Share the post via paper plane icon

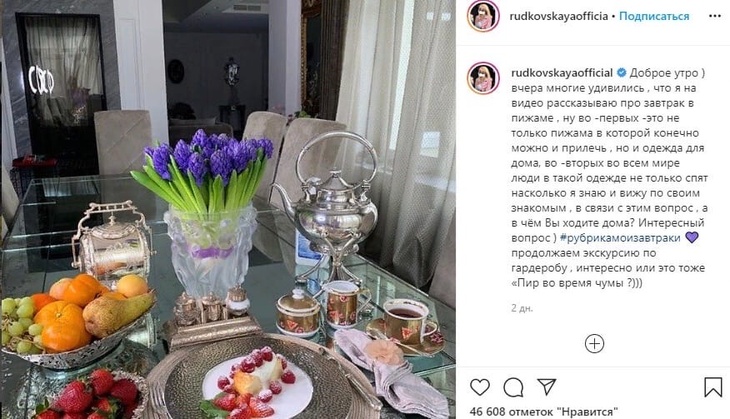[546, 387]
